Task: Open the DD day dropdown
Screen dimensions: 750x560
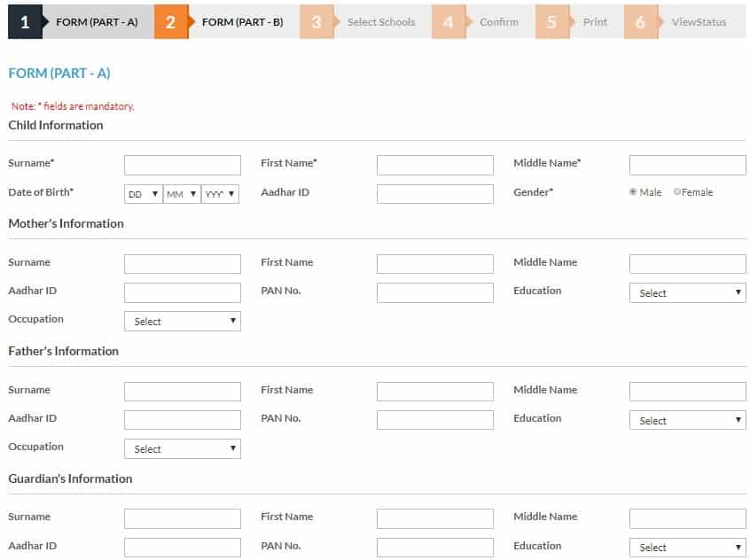Action: click(143, 194)
